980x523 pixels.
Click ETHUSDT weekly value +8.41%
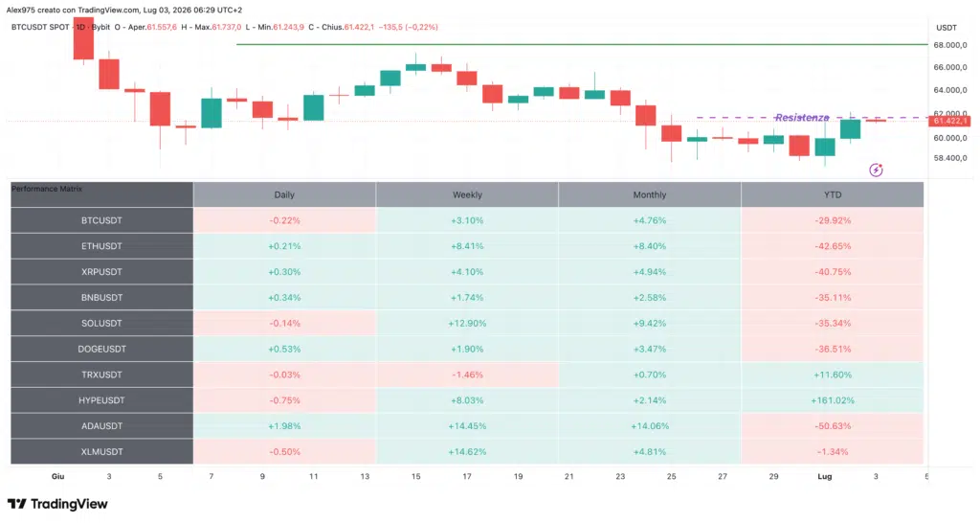(x=467, y=246)
